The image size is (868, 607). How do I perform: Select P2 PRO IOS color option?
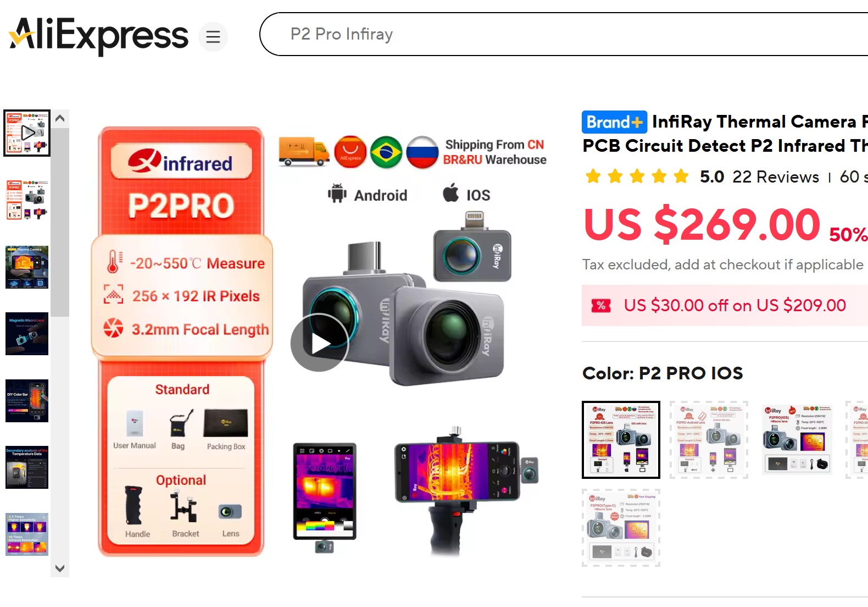click(621, 440)
